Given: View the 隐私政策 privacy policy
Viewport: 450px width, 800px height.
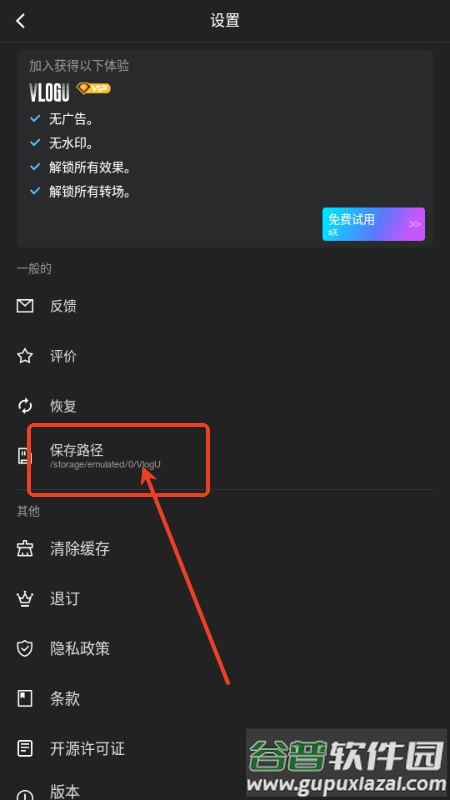Looking at the screenshot, I should point(225,649).
